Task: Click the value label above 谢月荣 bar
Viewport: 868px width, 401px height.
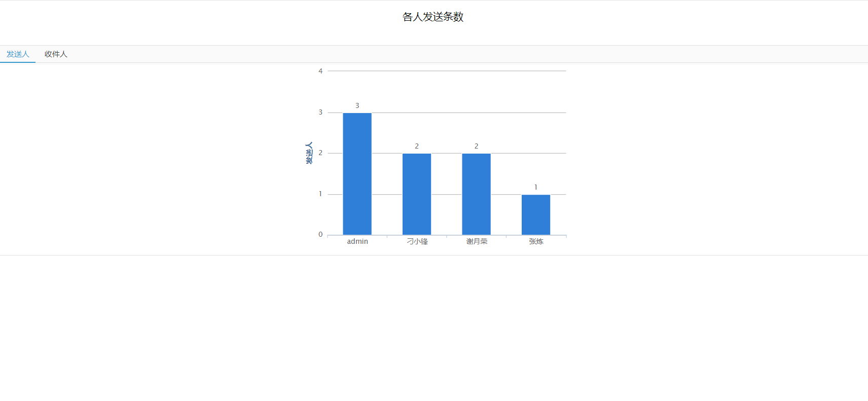Action: (476, 146)
